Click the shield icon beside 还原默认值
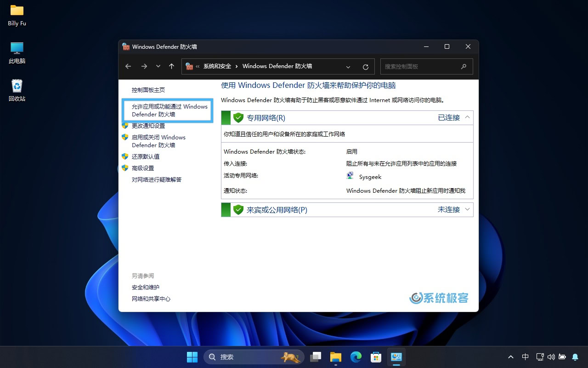 (124, 156)
